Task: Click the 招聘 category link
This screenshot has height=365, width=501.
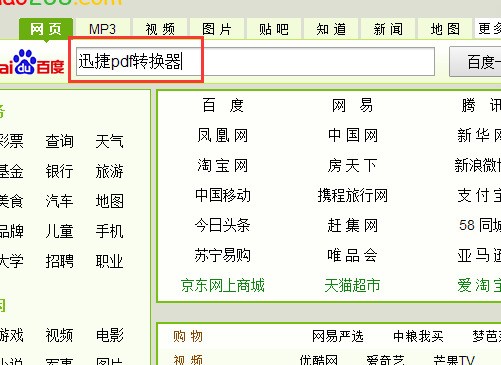Action: (59, 261)
